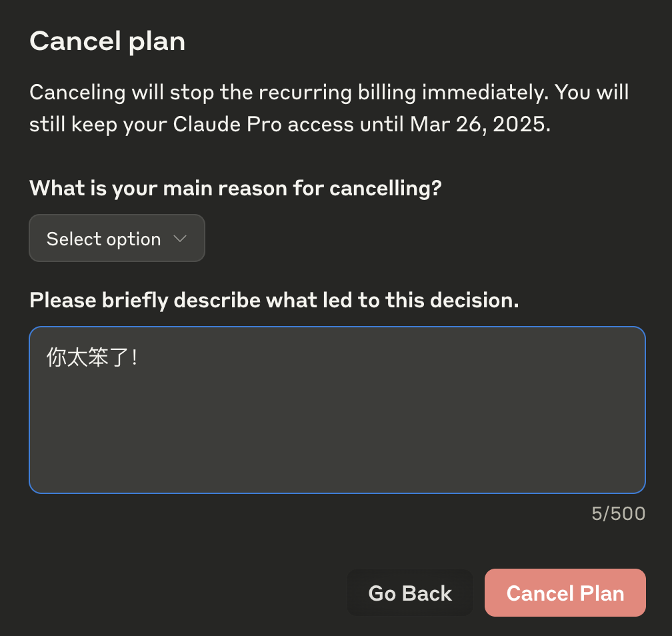Image resolution: width=672 pixels, height=636 pixels.
Task: Click the Cancel Plan button
Action: pos(565,593)
